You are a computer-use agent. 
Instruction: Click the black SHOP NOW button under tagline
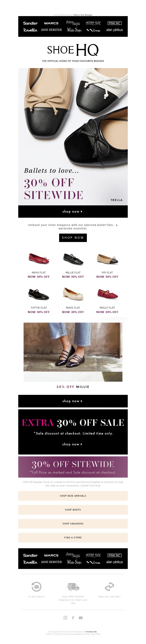[73, 237]
